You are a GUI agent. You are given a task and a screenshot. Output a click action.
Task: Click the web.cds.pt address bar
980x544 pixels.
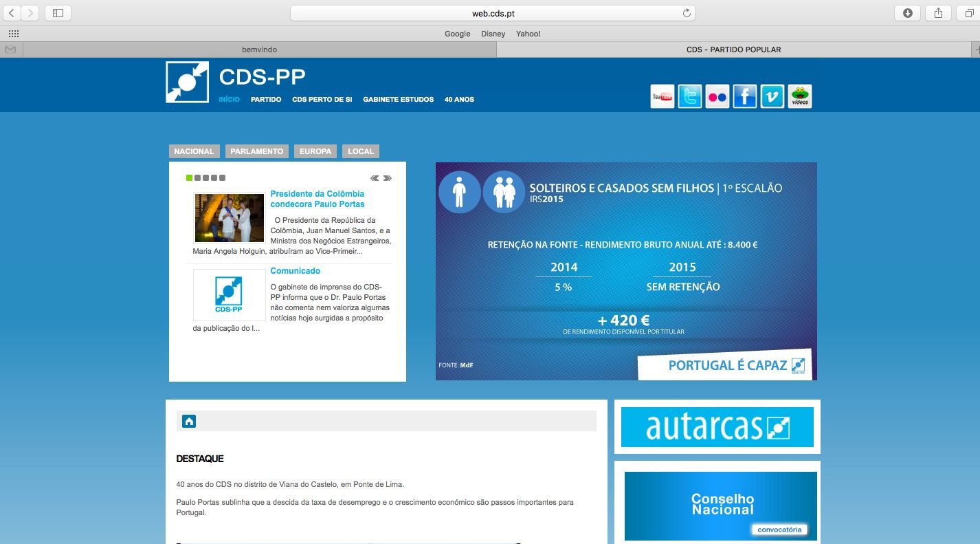point(492,13)
